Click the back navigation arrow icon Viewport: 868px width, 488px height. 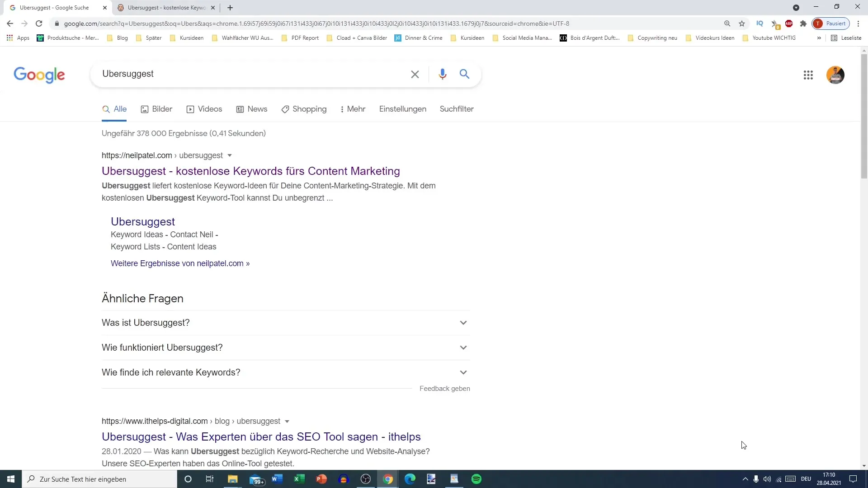click(x=10, y=23)
